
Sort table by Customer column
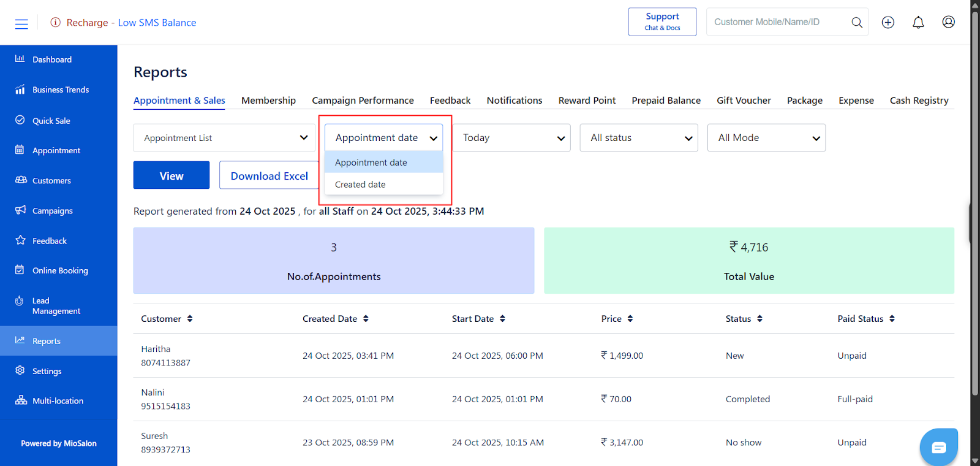click(190, 319)
